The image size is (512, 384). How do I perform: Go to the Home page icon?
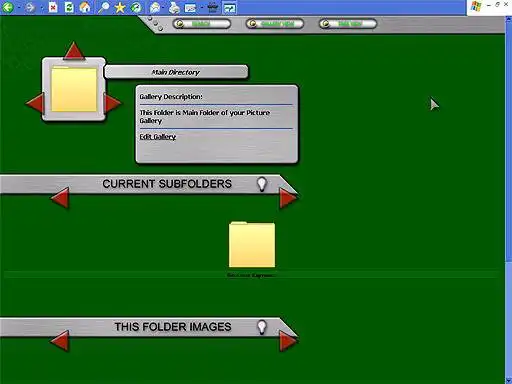click(85, 7)
